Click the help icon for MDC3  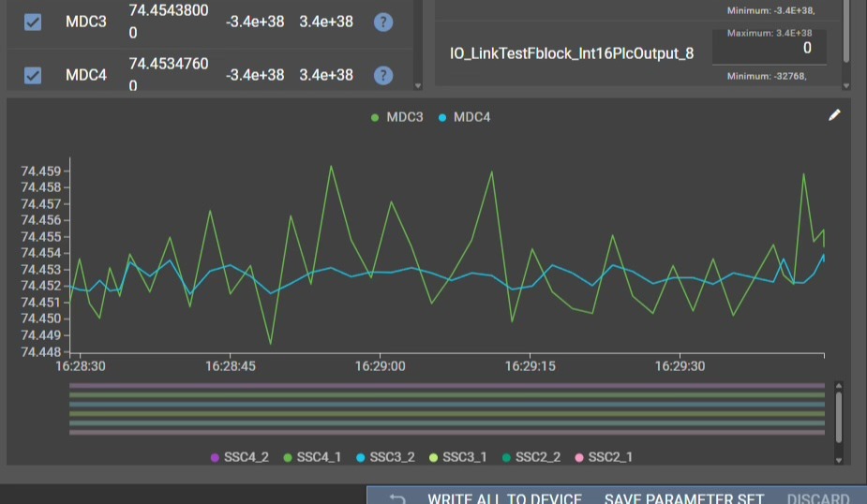coord(382,22)
